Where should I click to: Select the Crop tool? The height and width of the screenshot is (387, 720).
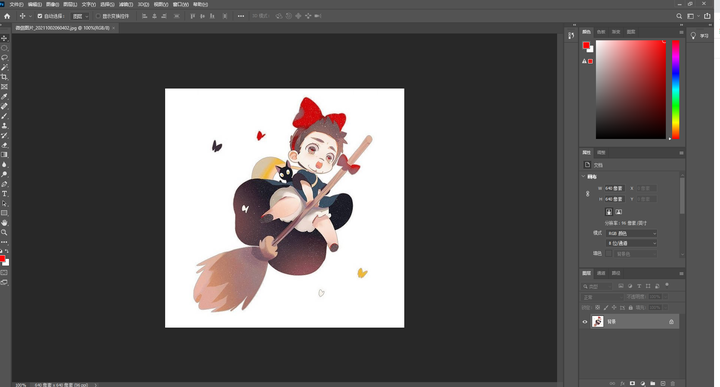[4, 77]
